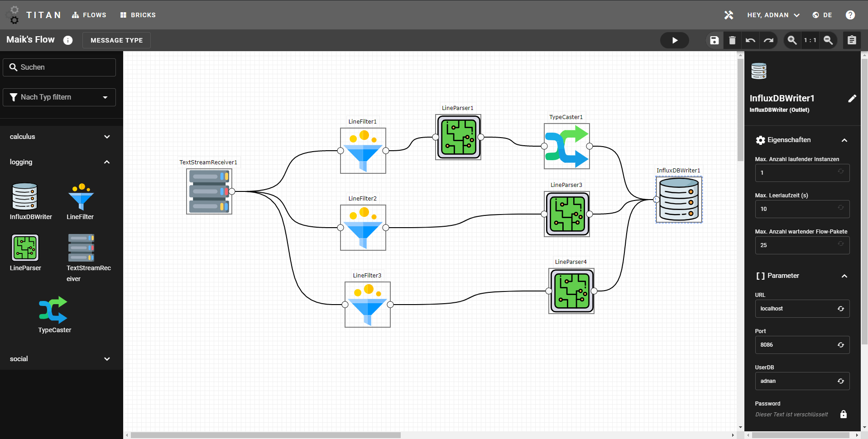The image size is (868, 439).
Task: Select the InfluxDBWriter1 node on canvas
Action: (679, 200)
